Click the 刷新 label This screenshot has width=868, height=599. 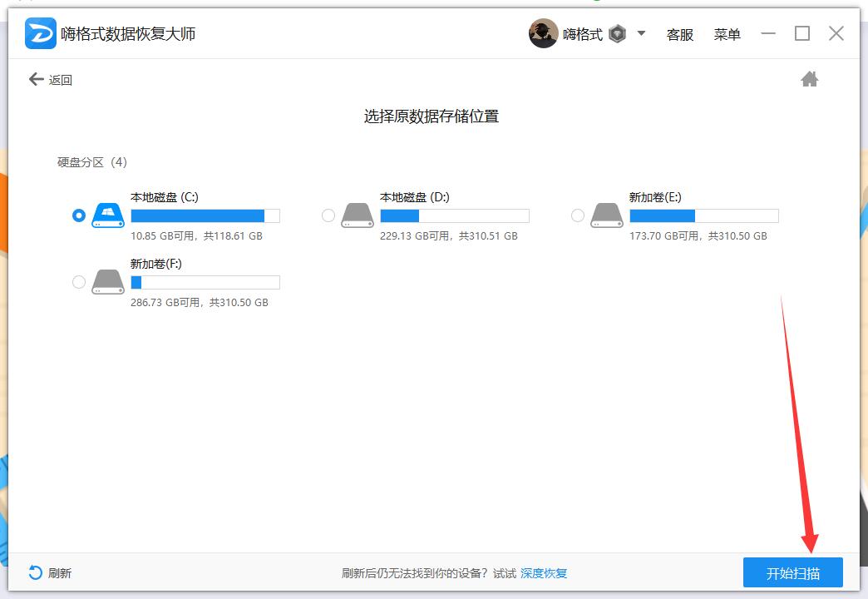click(x=60, y=573)
